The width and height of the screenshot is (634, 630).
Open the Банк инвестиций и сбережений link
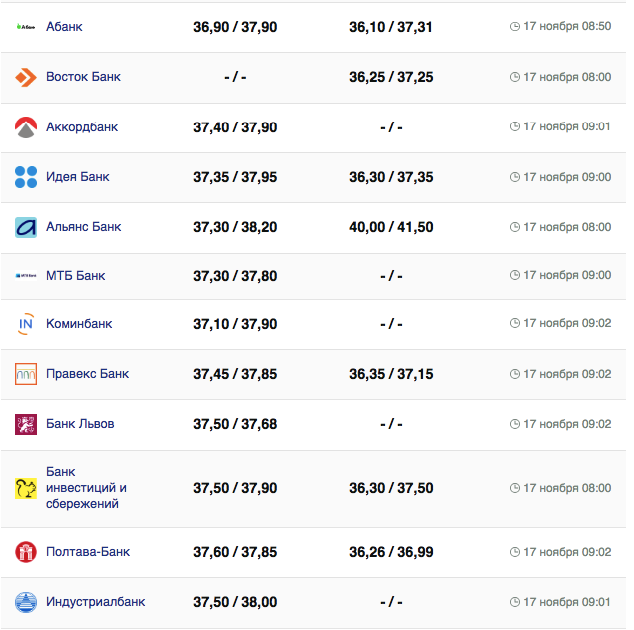pos(86,488)
